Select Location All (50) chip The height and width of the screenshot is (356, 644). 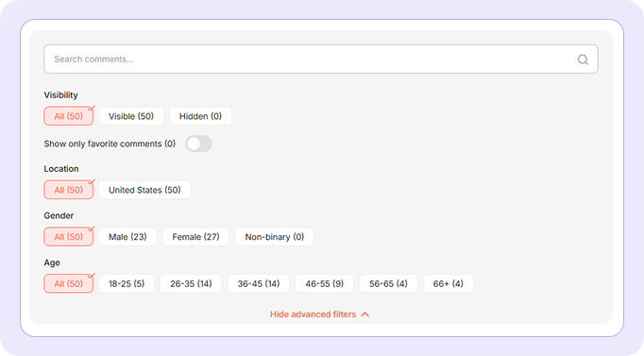coord(69,190)
